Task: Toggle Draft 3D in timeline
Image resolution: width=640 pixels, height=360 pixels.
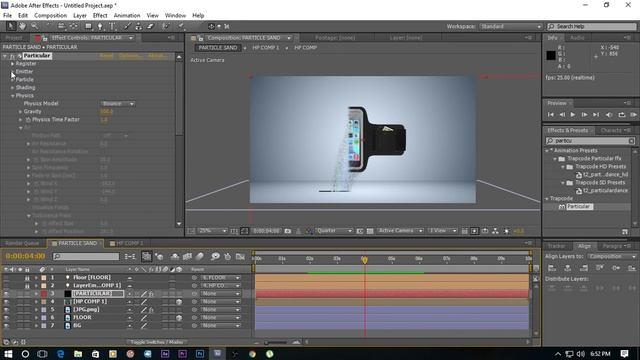Action: coord(159,256)
